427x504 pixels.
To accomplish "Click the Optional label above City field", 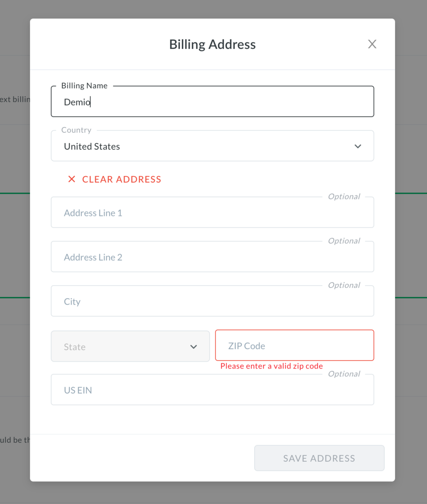I will tap(344, 285).
